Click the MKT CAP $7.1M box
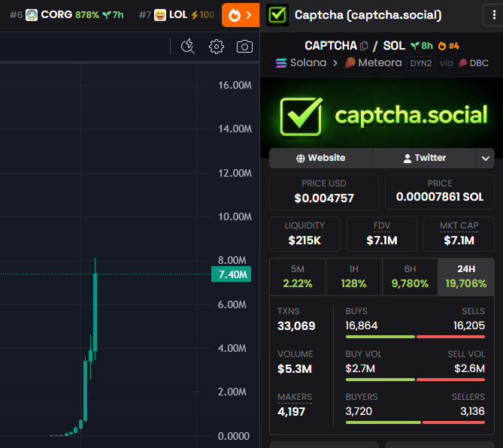Image resolution: width=503 pixels, height=448 pixels. [459, 234]
